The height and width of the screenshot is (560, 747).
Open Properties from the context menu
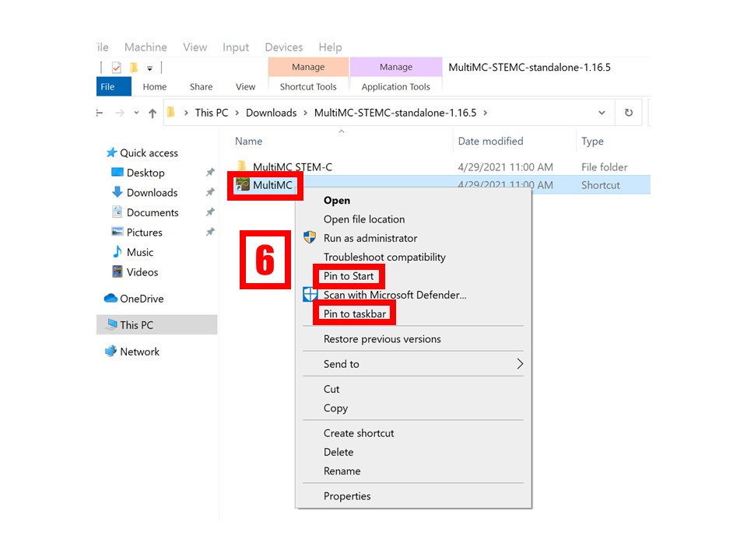(347, 496)
